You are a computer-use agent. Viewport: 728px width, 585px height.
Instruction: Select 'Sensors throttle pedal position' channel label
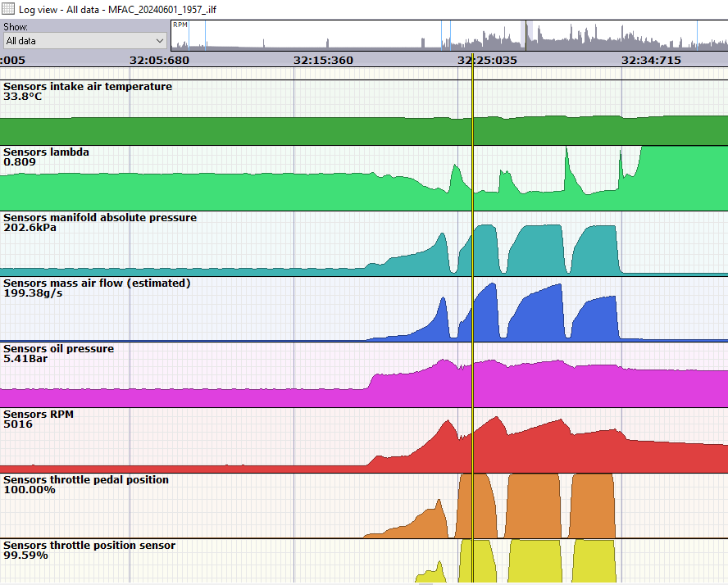(86, 479)
